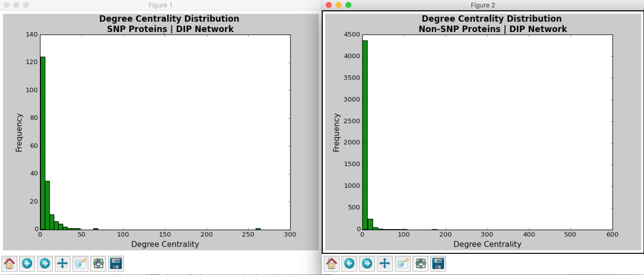
Task: Click Save icon in Figure 1 toolbar
Action: (x=116, y=263)
